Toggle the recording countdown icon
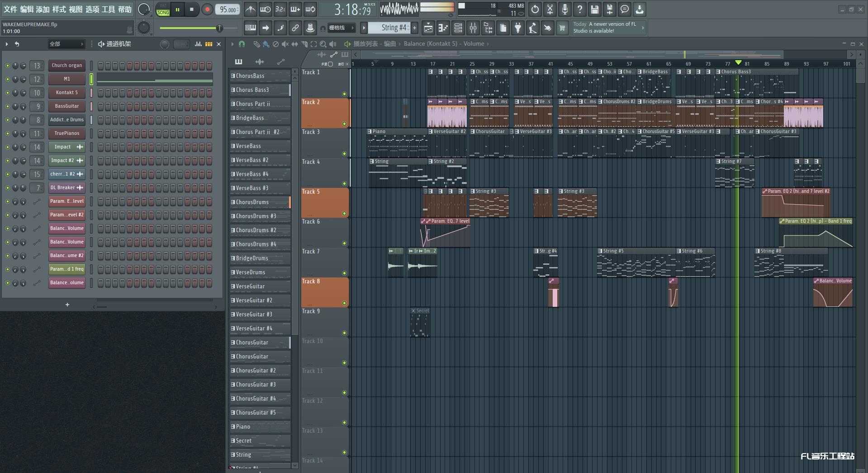This screenshot has height=473, width=868. [x=280, y=9]
